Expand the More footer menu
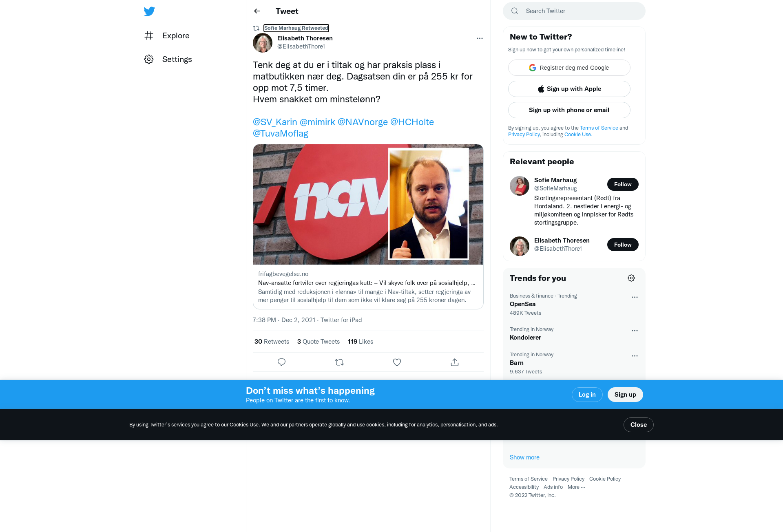 click(x=576, y=487)
